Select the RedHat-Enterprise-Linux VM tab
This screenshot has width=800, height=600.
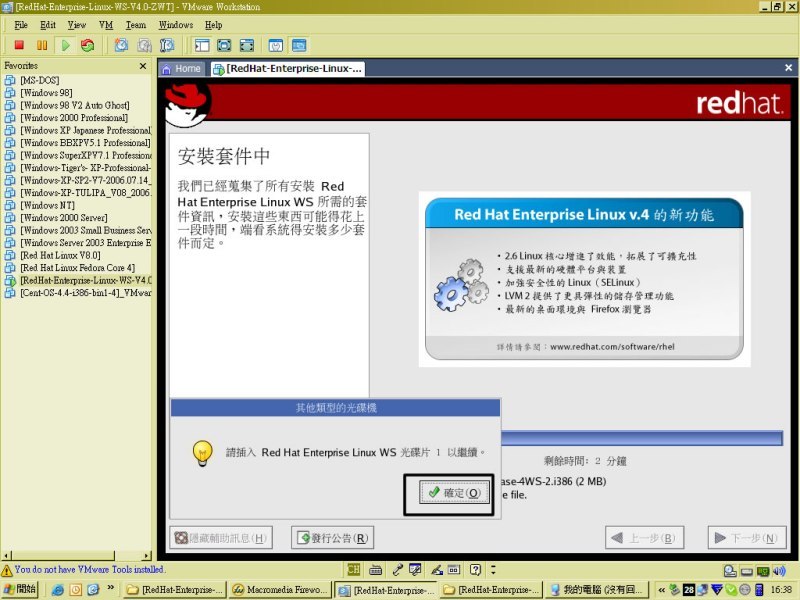coord(288,68)
